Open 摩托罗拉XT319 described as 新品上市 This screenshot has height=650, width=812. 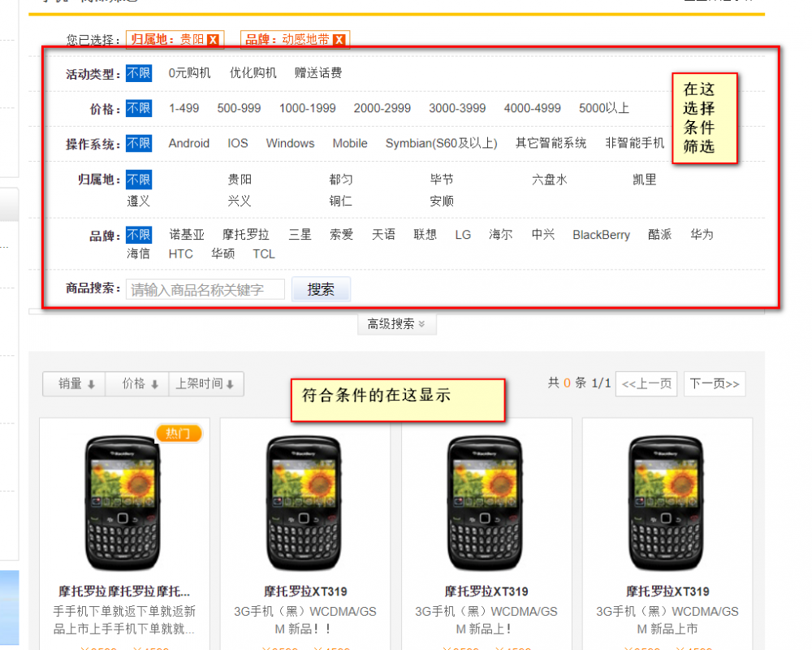(667, 591)
